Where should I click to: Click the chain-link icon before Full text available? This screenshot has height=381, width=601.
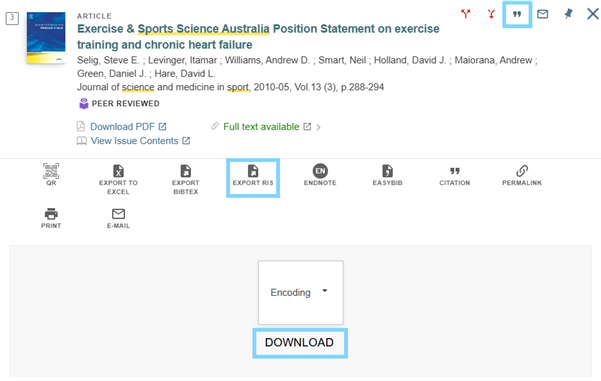(x=215, y=126)
